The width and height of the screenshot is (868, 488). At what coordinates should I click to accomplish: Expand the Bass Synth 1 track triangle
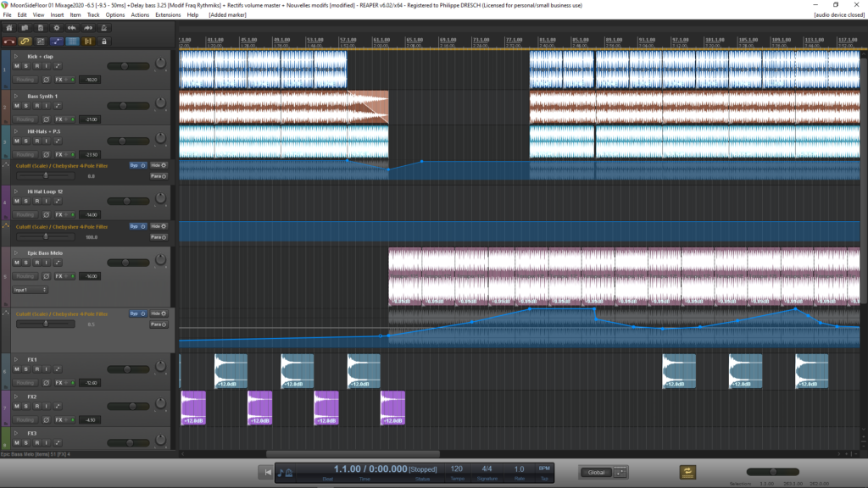16,97
